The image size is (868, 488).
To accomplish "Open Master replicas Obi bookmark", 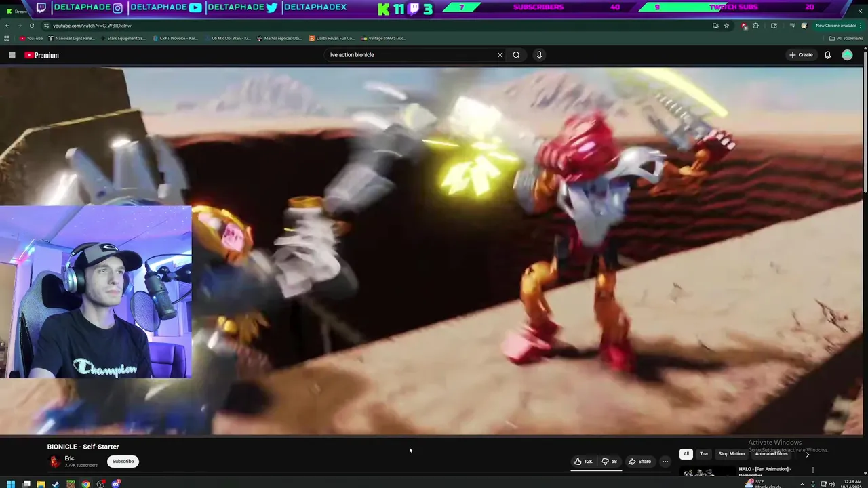I will point(279,38).
